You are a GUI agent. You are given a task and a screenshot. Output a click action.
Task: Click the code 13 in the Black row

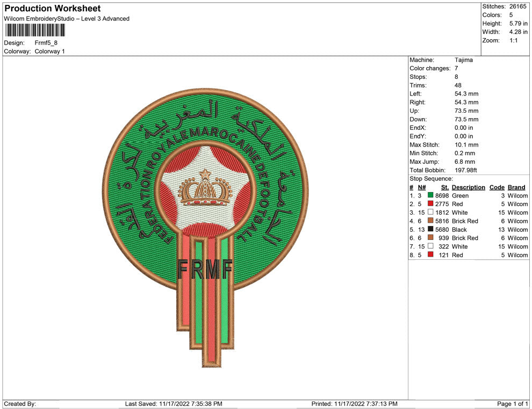[501, 229]
